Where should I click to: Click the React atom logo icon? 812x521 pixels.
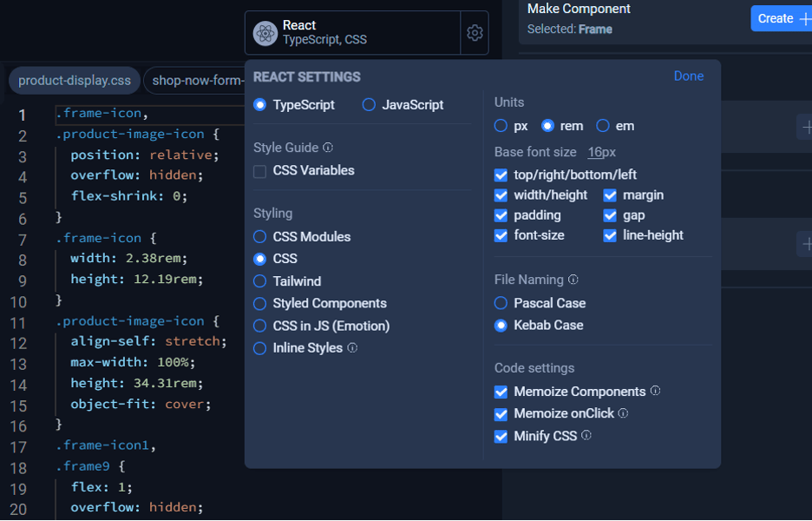pyautogui.click(x=265, y=33)
